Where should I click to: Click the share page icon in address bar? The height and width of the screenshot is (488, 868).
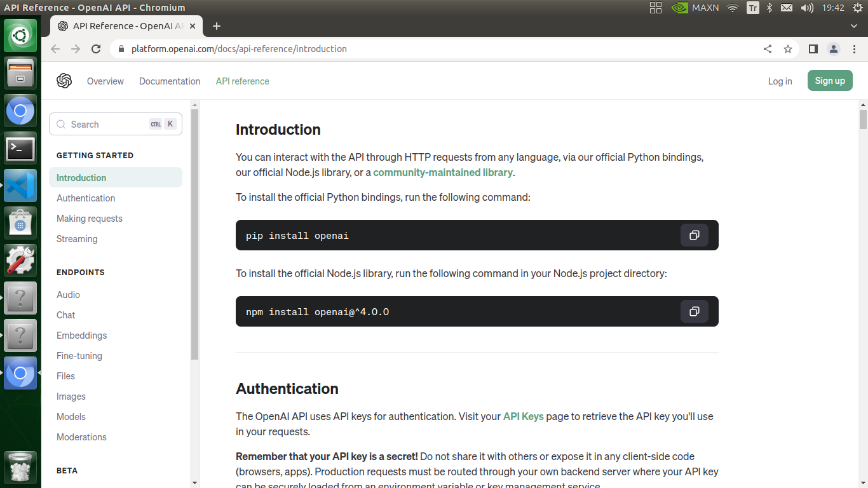[x=768, y=49]
